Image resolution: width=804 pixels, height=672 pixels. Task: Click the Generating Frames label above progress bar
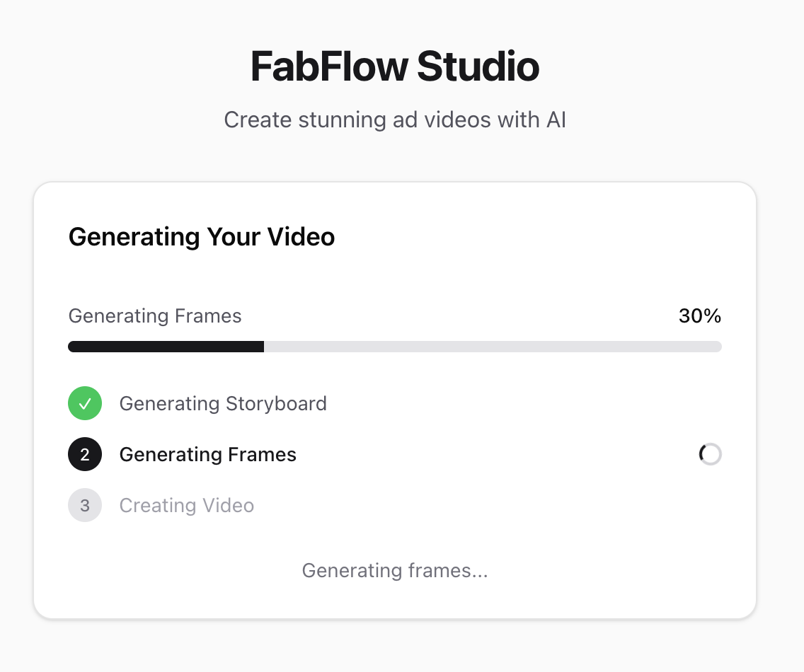pos(155,316)
